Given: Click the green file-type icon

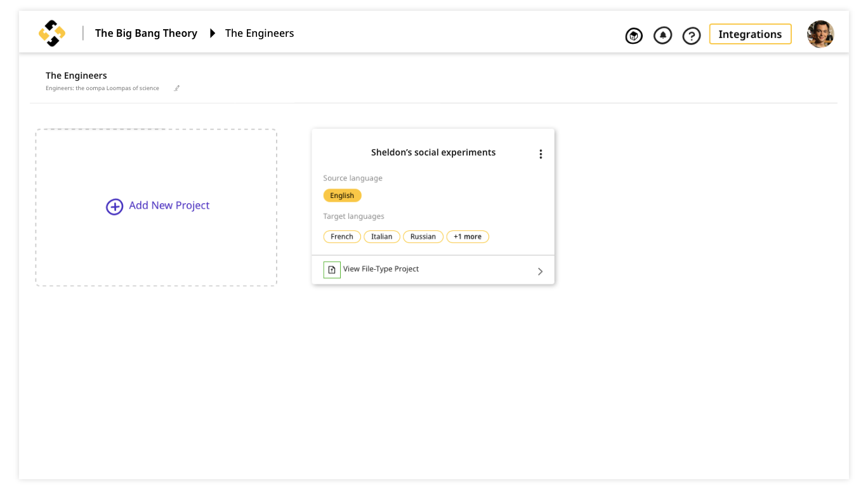Looking at the screenshot, I should pyautogui.click(x=332, y=270).
